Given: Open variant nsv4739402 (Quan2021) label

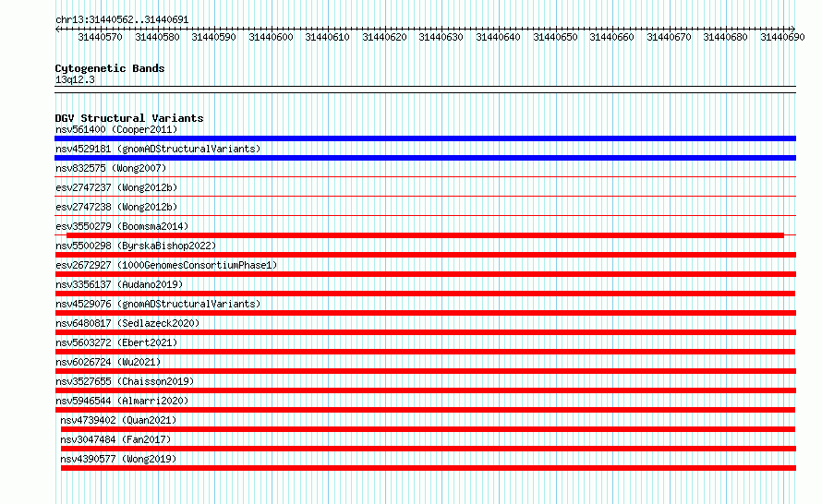Looking at the screenshot, I should click(118, 420).
